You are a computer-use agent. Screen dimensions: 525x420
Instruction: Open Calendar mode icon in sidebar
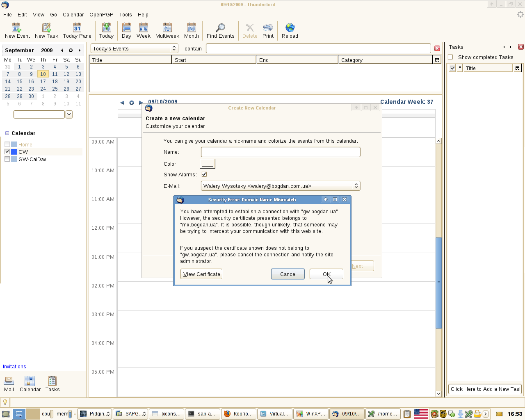[30, 380]
